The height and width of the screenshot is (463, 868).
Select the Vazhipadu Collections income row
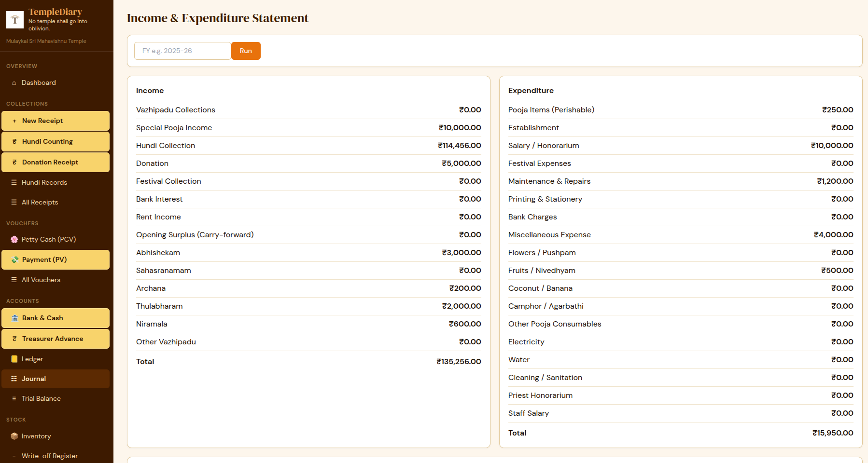308,110
